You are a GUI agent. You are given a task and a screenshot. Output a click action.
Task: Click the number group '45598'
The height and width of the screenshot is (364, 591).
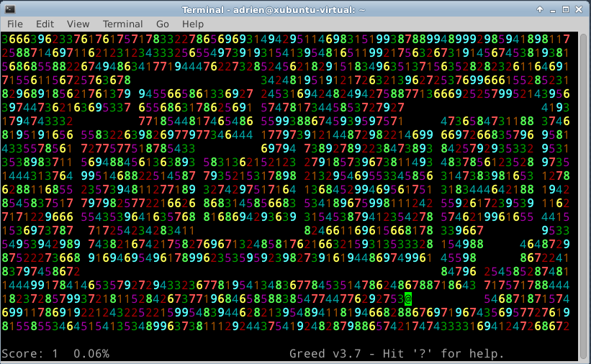point(459,258)
